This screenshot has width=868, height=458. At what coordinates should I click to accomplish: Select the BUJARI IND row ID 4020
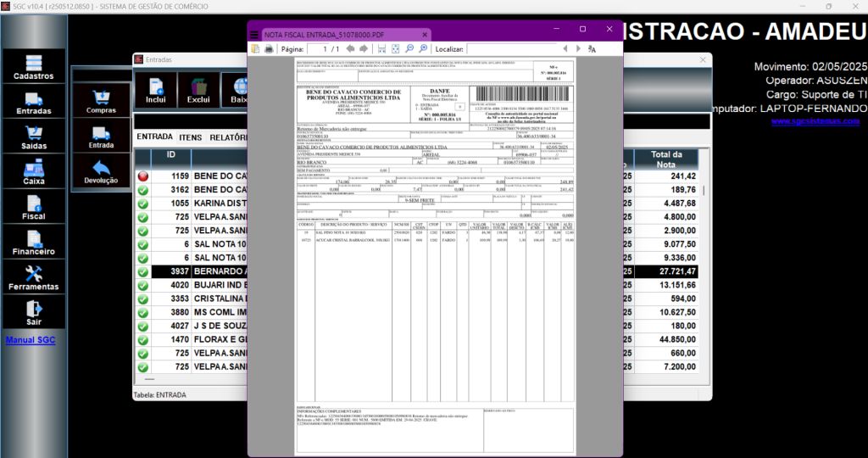(192, 285)
